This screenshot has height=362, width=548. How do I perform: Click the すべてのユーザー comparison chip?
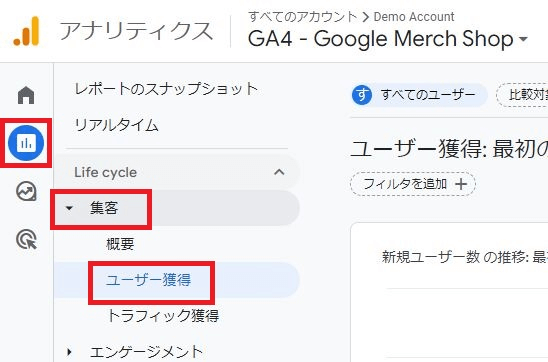[x=419, y=95]
